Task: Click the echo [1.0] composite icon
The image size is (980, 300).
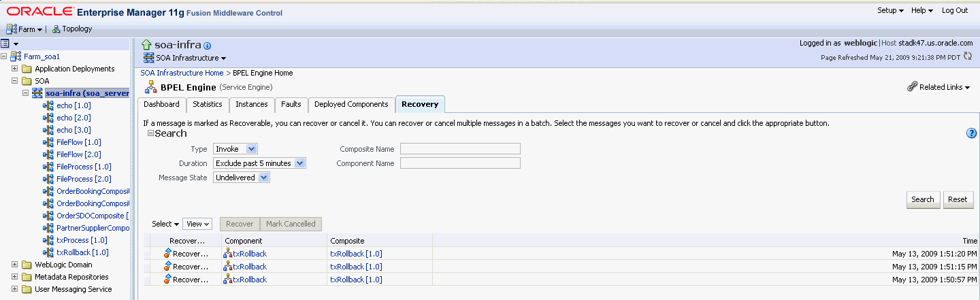Action: 48,105
